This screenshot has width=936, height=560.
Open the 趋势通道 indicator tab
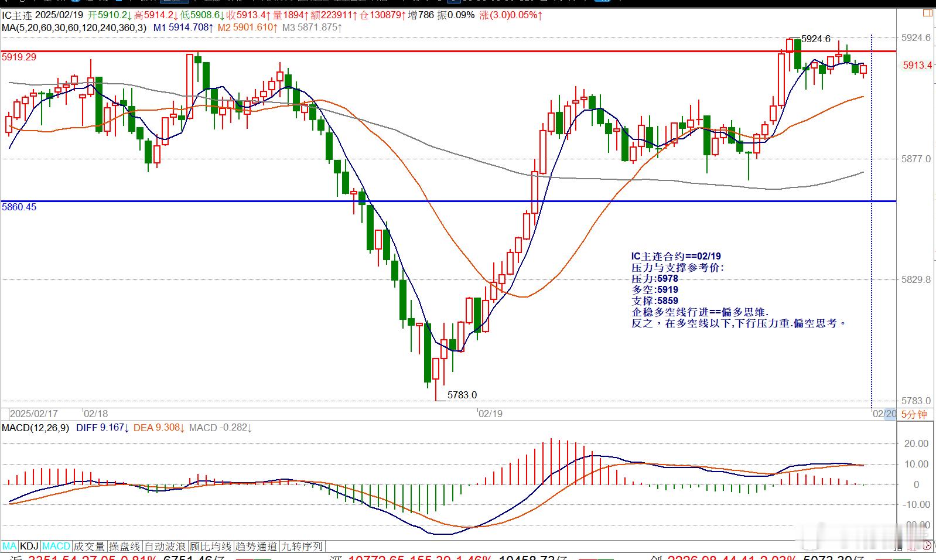[x=256, y=546]
